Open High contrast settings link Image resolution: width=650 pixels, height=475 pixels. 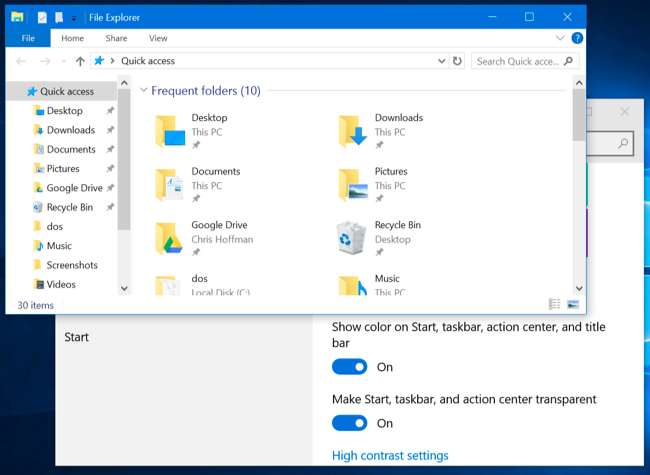[x=390, y=455]
